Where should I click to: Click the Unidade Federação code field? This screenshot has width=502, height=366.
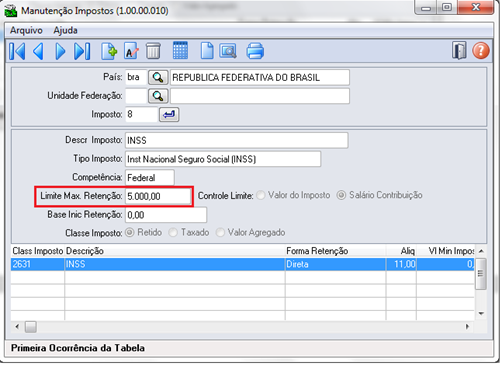click(x=136, y=96)
